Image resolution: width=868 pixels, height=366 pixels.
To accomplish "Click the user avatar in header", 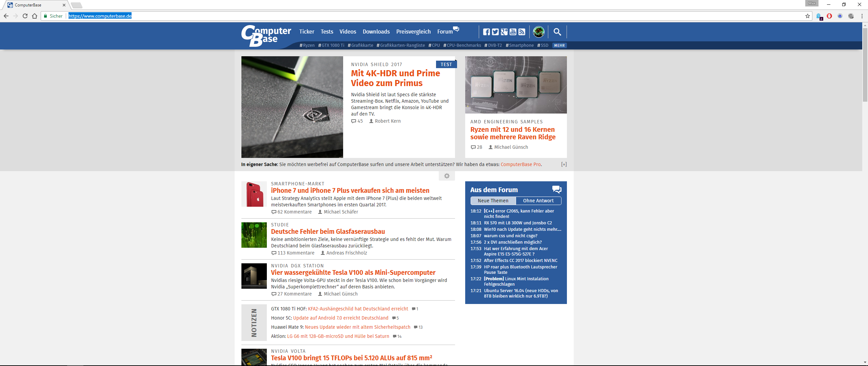I will 538,32.
